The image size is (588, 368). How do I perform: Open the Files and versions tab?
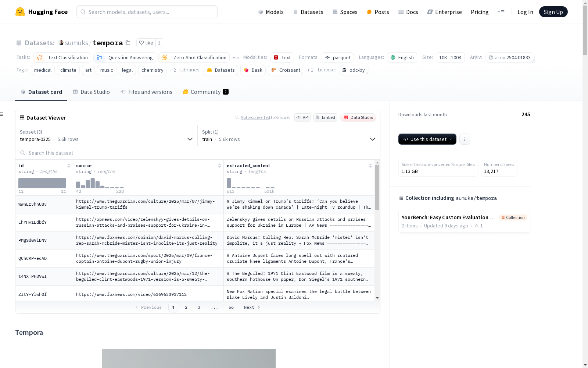click(146, 92)
